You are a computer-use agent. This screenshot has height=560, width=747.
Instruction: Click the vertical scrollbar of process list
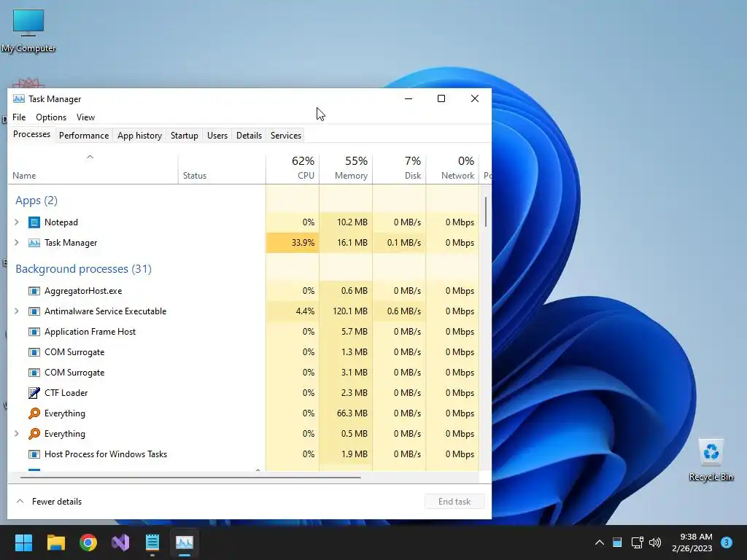485,212
